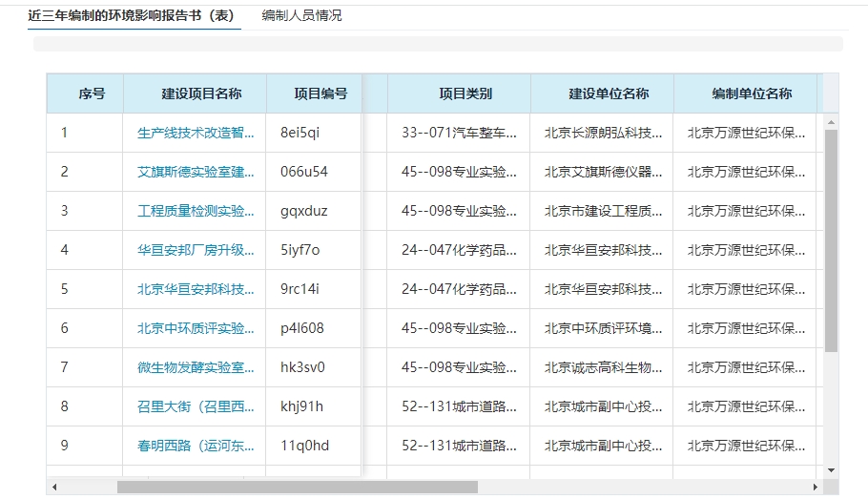Open the 北京华亘安邦科技... project name link

point(196,289)
